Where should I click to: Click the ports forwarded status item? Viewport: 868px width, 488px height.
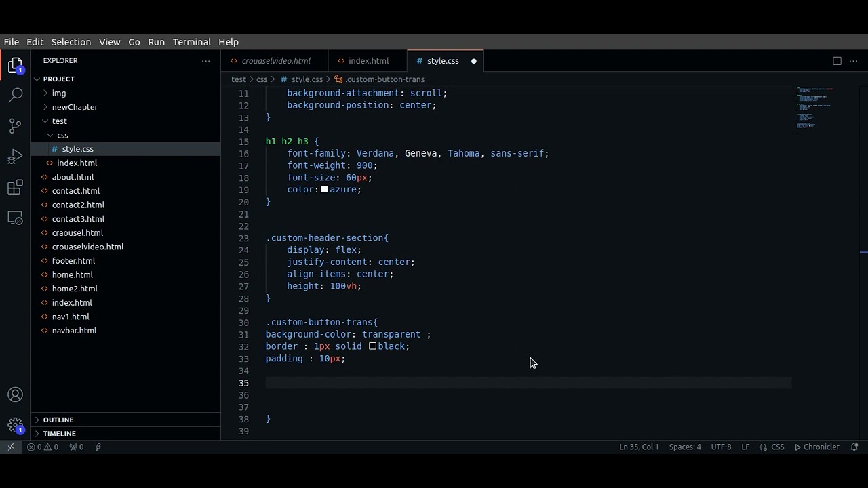pos(77,447)
